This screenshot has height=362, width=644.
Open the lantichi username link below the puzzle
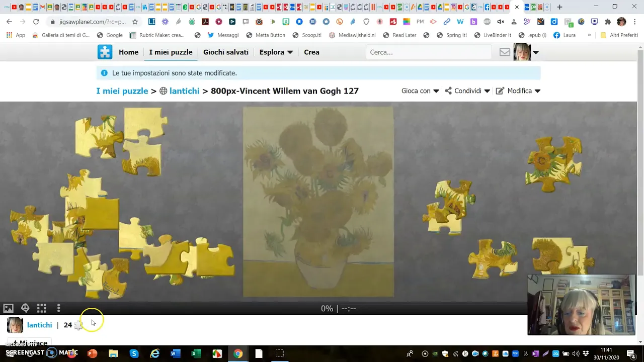39,325
